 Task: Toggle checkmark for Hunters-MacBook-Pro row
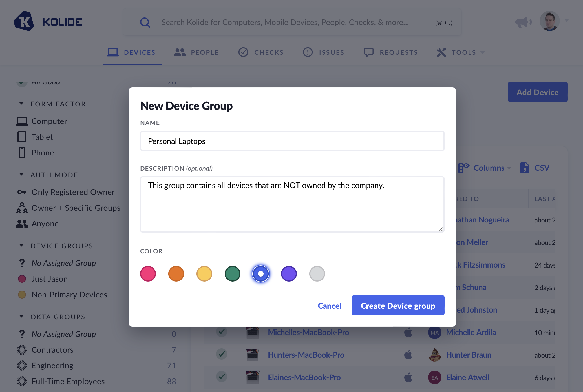point(222,354)
